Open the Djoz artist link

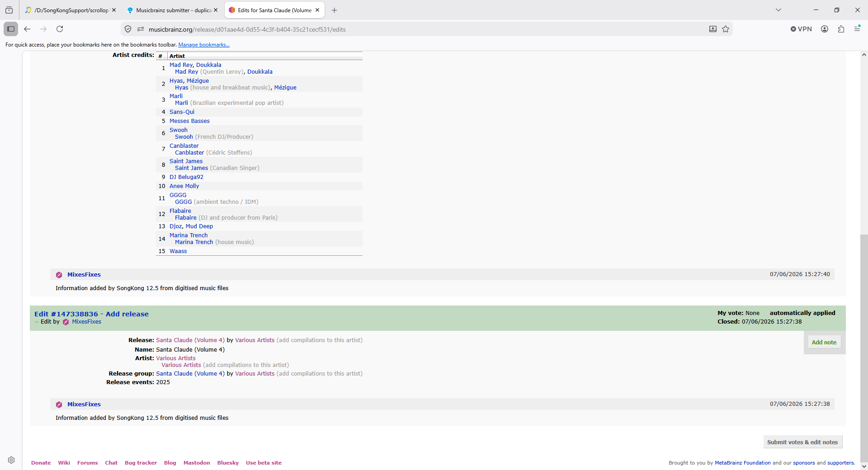tap(175, 226)
